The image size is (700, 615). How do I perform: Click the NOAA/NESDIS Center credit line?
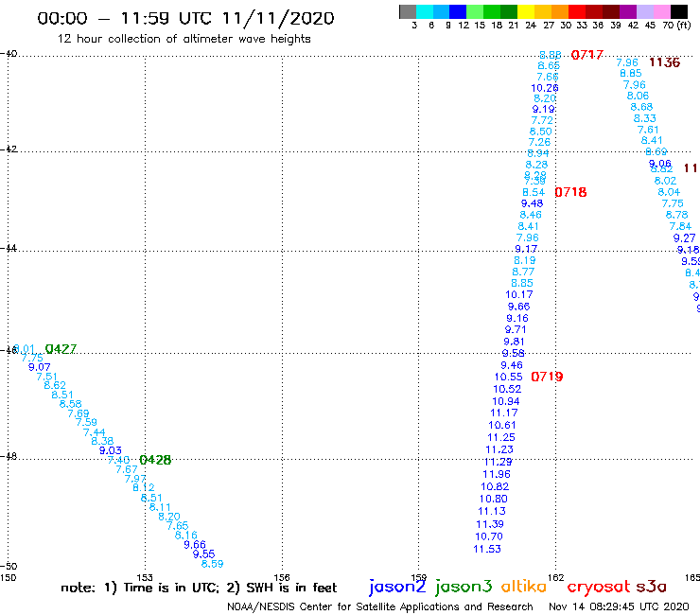click(x=380, y=606)
